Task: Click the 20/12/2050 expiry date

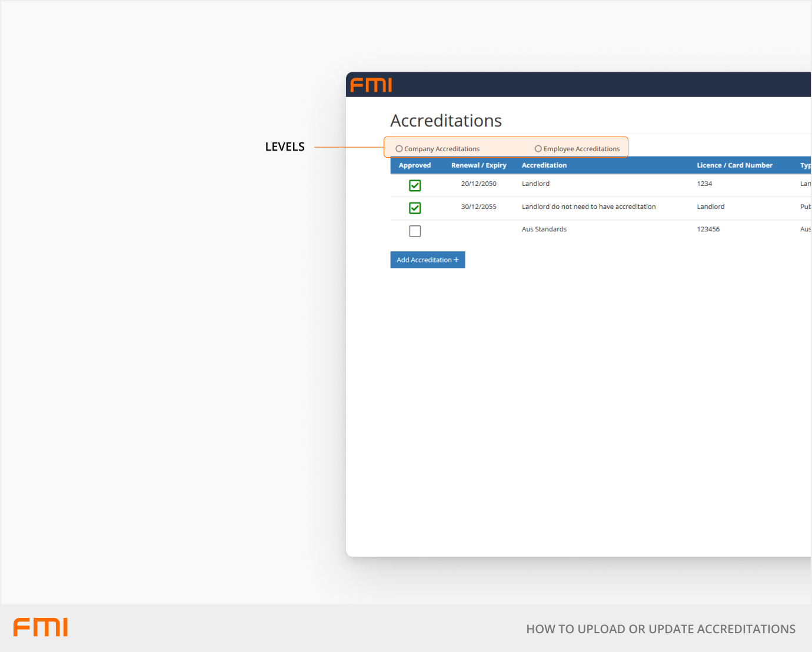Action: (x=478, y=184)
